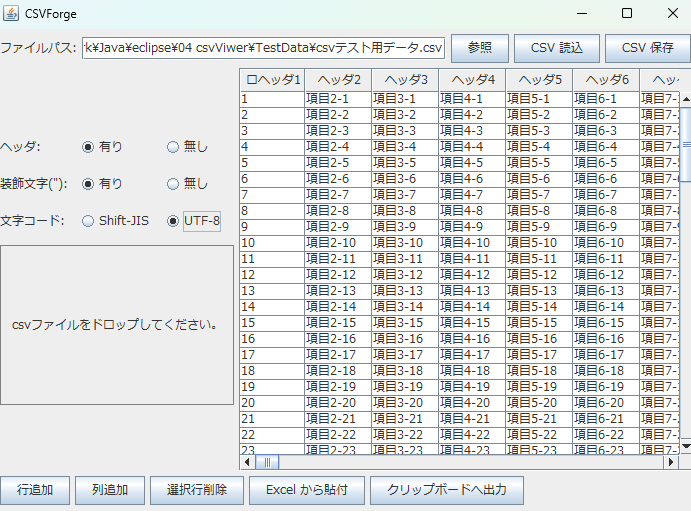Select cell 項目4-8
This screenshot has height=511, width=691.
tap(472, 211)
